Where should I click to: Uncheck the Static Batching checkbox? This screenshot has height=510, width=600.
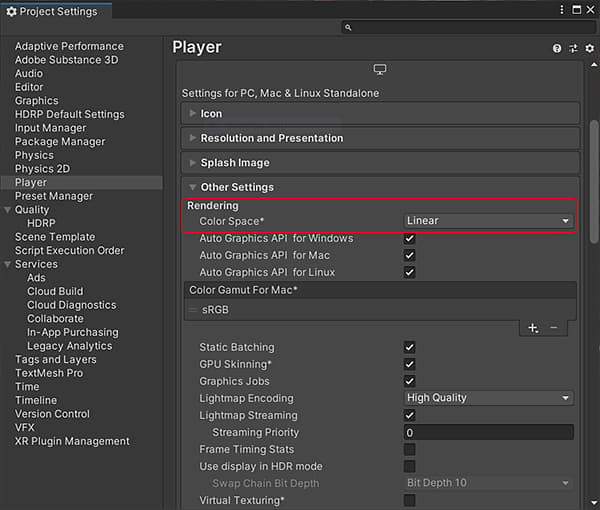click(x=410, y=347)
